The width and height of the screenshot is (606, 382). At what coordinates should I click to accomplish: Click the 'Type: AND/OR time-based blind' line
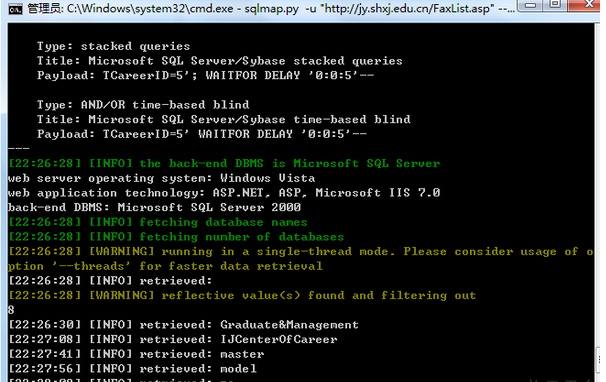tap(143, 105)
